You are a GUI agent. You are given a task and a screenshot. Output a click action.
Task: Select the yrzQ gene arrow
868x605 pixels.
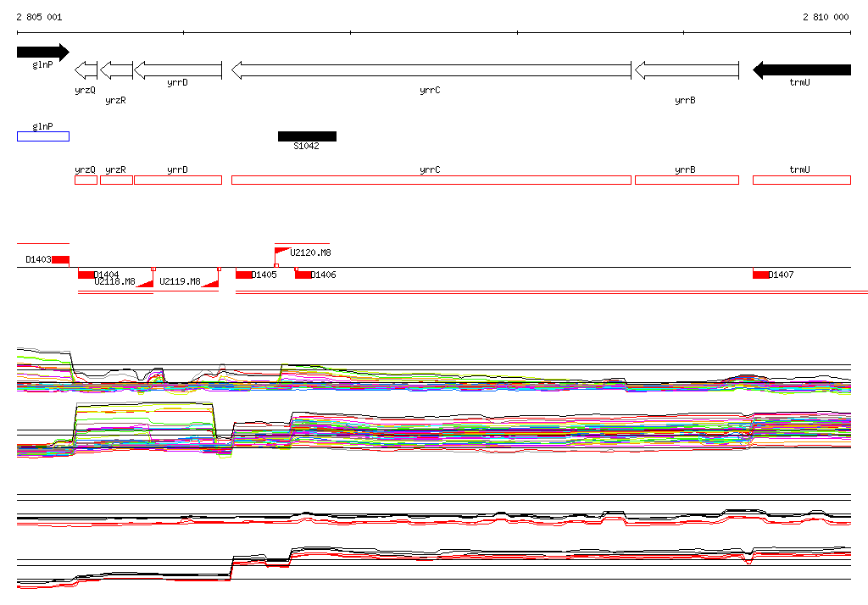(x=86, y=70)
